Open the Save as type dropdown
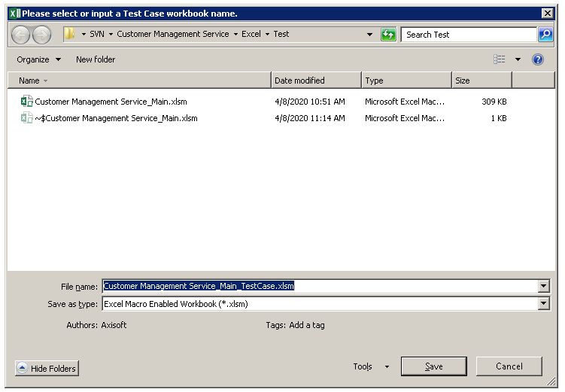Screen dimensions: 565x392 (x=544, y=304)
